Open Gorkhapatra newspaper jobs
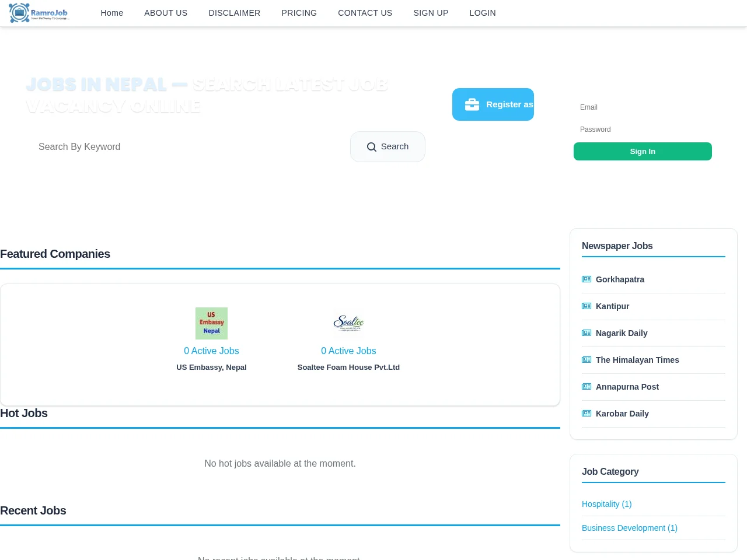Image resolution: width=747 pixels, height=560 pixels. click(x=620, y=279)
